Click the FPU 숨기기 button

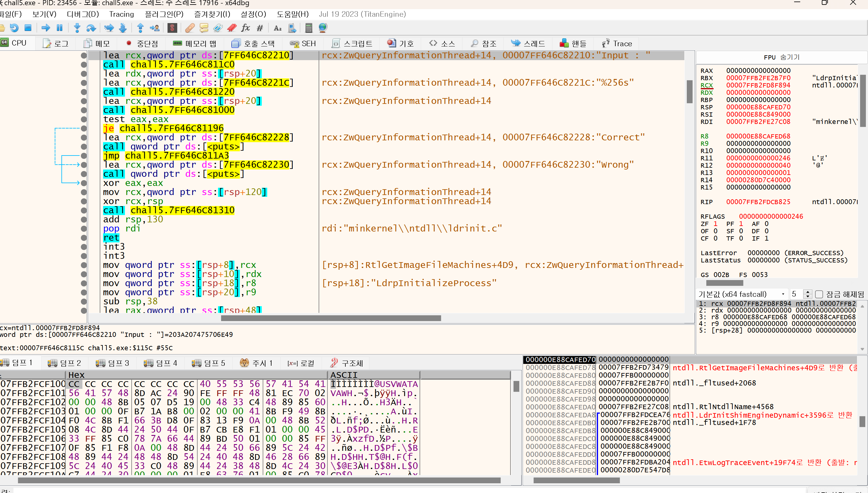coord(781,57)
